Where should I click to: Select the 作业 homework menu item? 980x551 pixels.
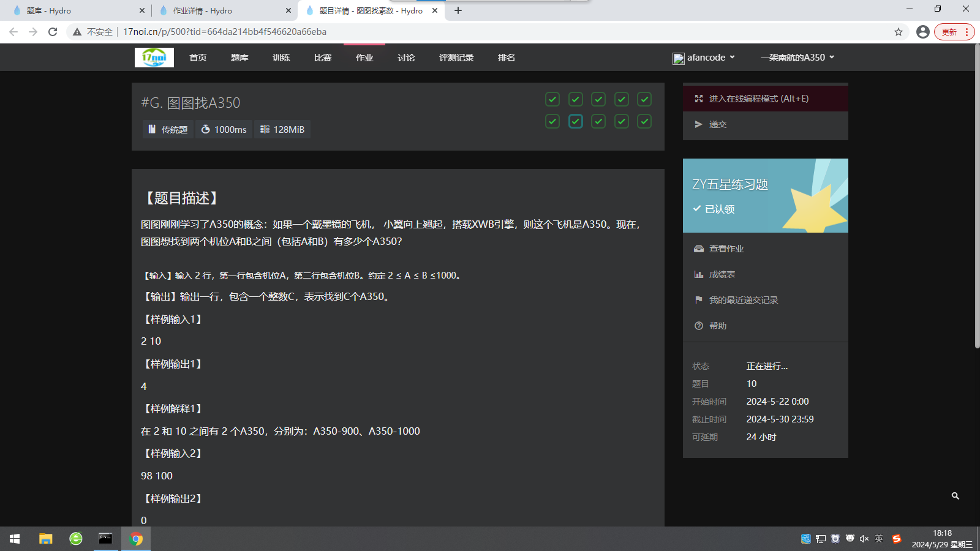(x=364, y=58)
